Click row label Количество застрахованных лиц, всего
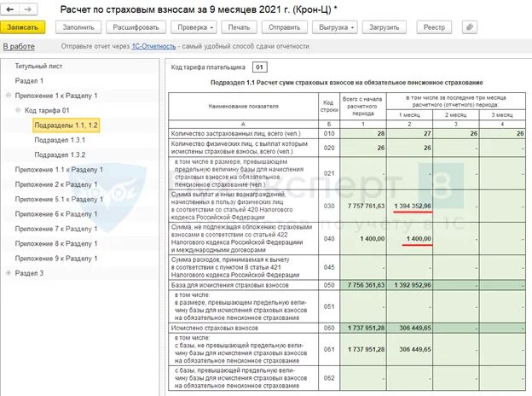 [236, 133]
